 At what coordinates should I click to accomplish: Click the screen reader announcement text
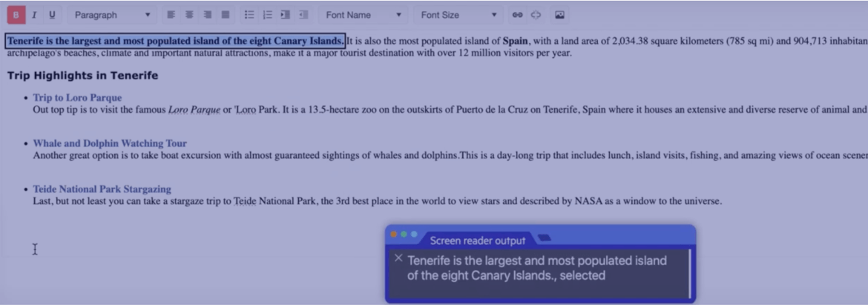tap(537, 268)
